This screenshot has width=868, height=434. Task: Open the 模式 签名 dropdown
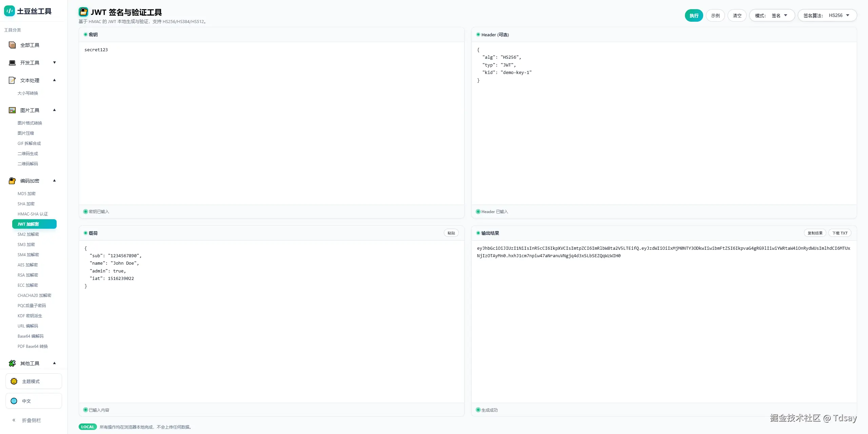coord(772,16)
